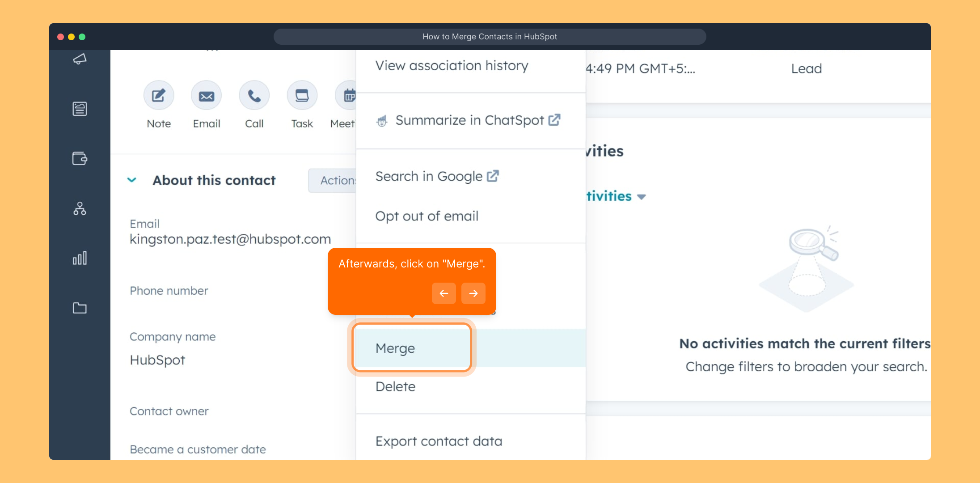Screen dimensions: 980x483
Task: Click the Call phone icon
Action: 254,96
